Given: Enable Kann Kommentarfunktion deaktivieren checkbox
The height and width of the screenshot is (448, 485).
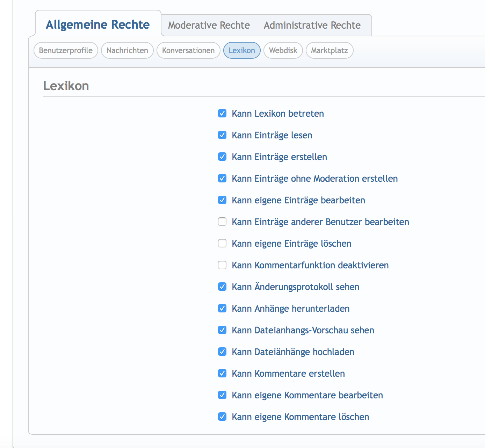Looking at the screenshot, I should 222,265.
